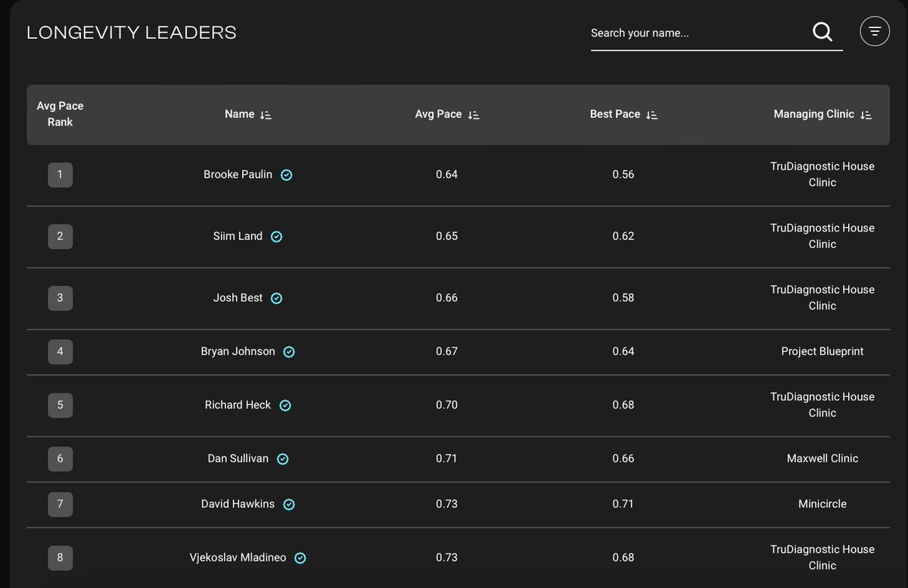Click Best Pace value 0.58

pos(623,297)
